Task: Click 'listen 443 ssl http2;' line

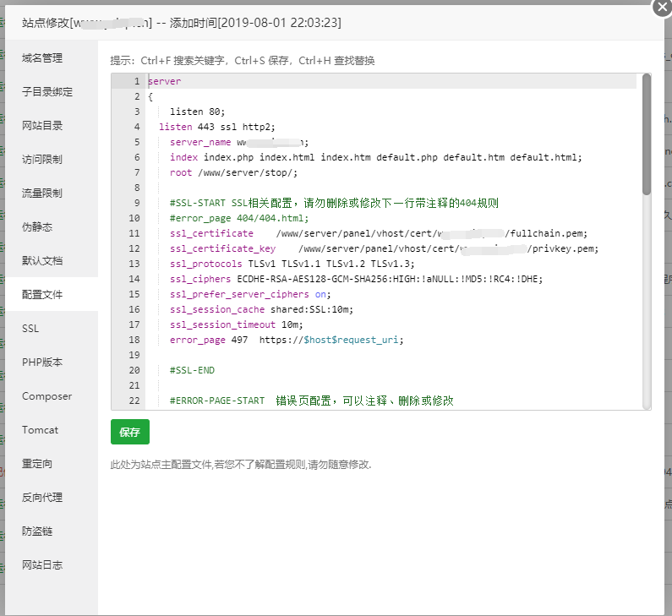Action: point(217,127)
